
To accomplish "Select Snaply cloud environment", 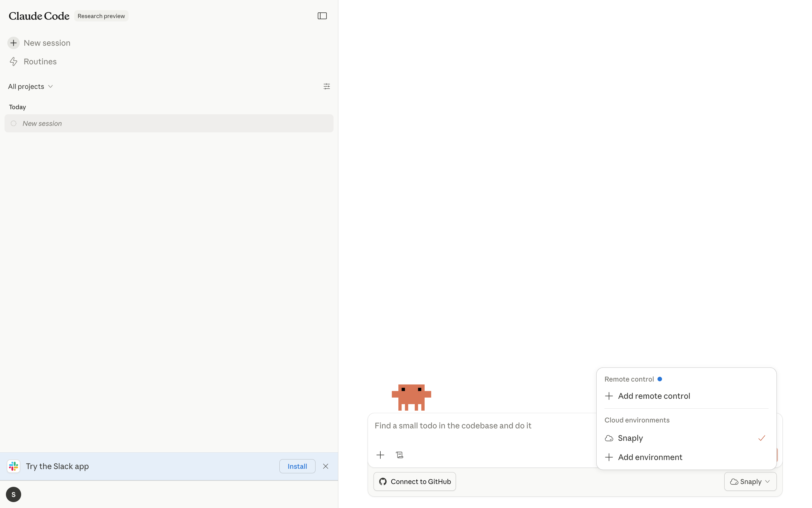I will pyautogui.click(x=686, y=438).
